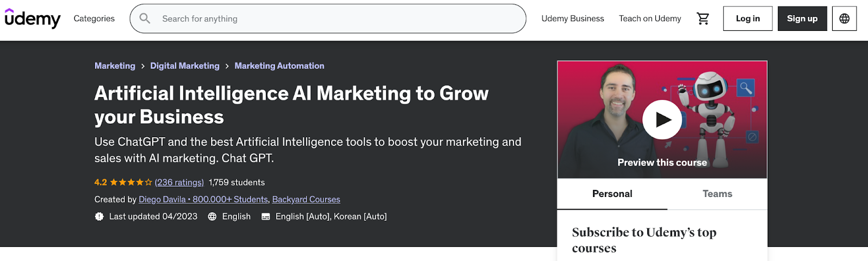
Task: View the 236 ratings link
Action: (179, 182)
